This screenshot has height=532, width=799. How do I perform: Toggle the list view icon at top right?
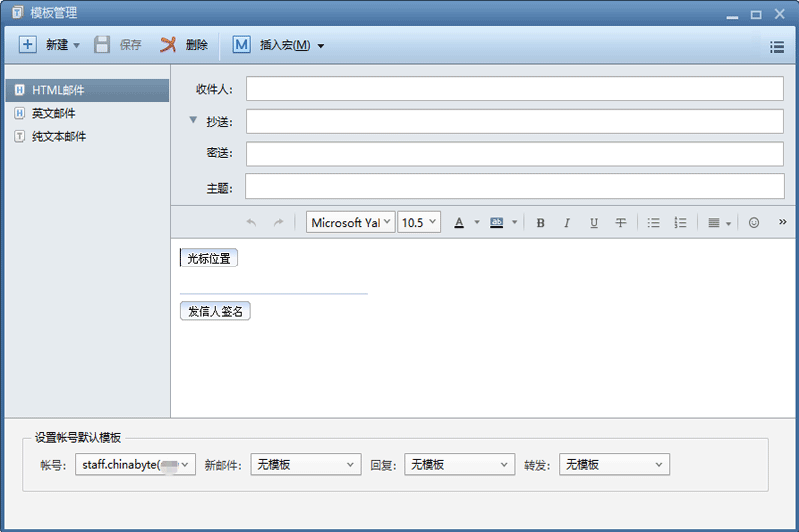(777, 46)
